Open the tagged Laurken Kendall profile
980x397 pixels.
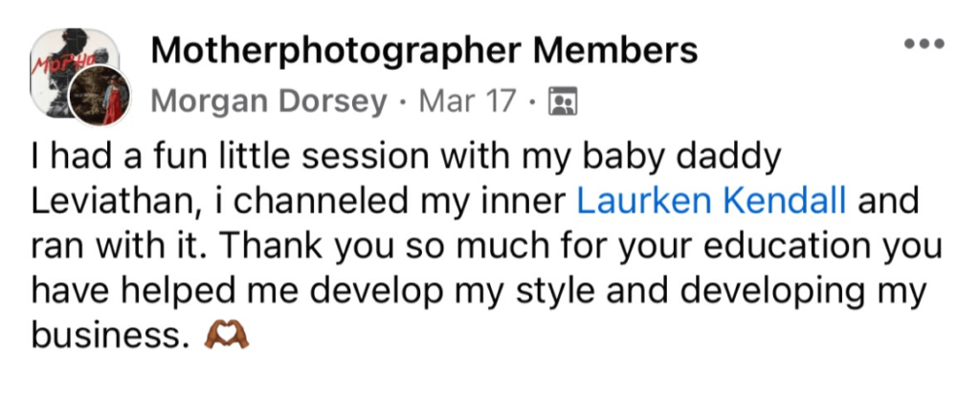(711, 201)
